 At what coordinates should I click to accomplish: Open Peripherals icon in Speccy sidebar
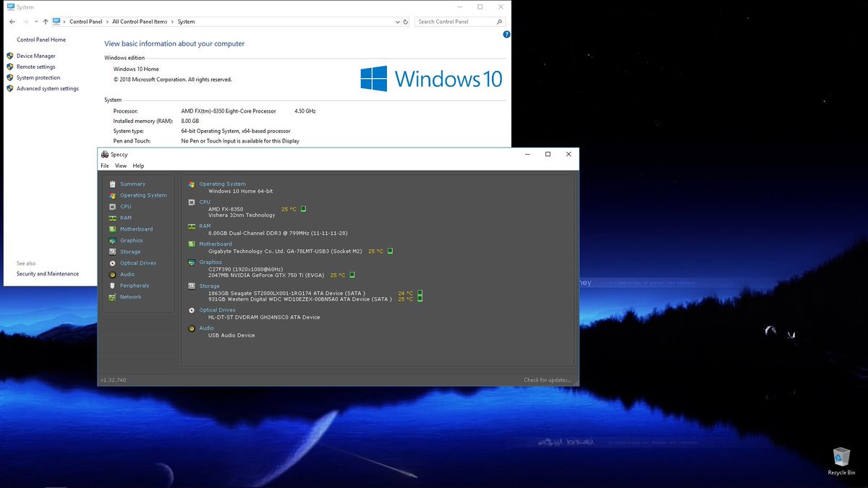112,286
